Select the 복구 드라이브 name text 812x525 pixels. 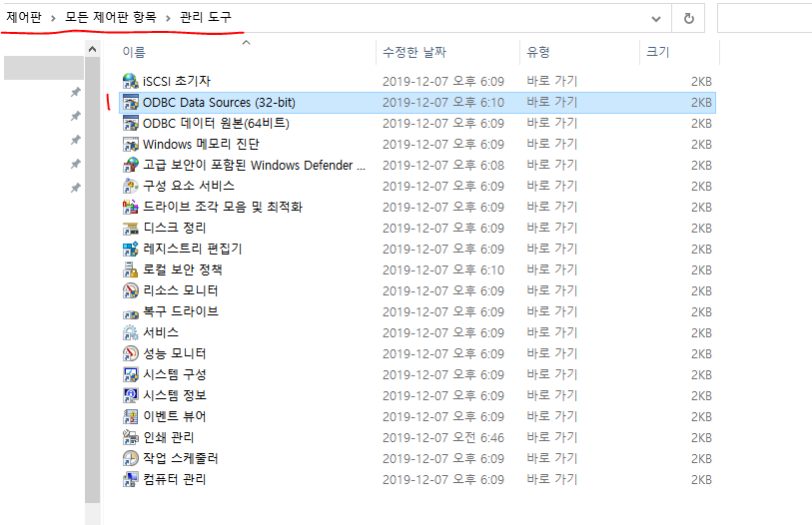(180, 311)
